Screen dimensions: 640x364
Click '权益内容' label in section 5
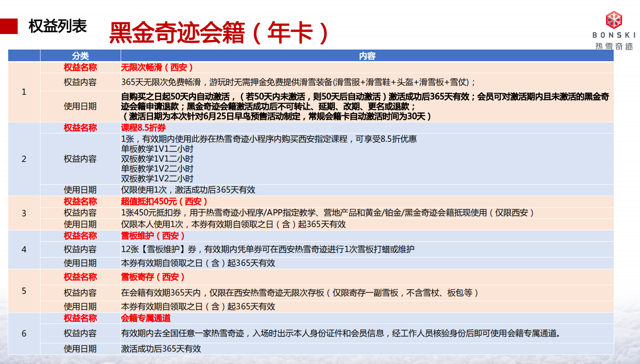(80, 293)
